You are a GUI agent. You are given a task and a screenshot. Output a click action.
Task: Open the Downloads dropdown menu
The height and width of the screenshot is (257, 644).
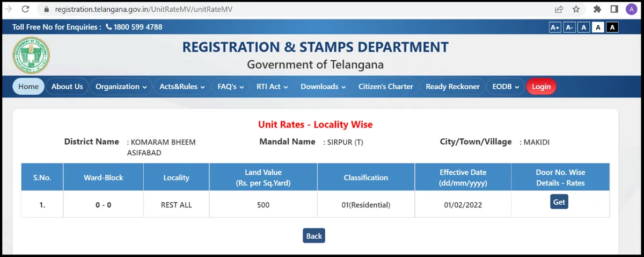pos(323,87)
